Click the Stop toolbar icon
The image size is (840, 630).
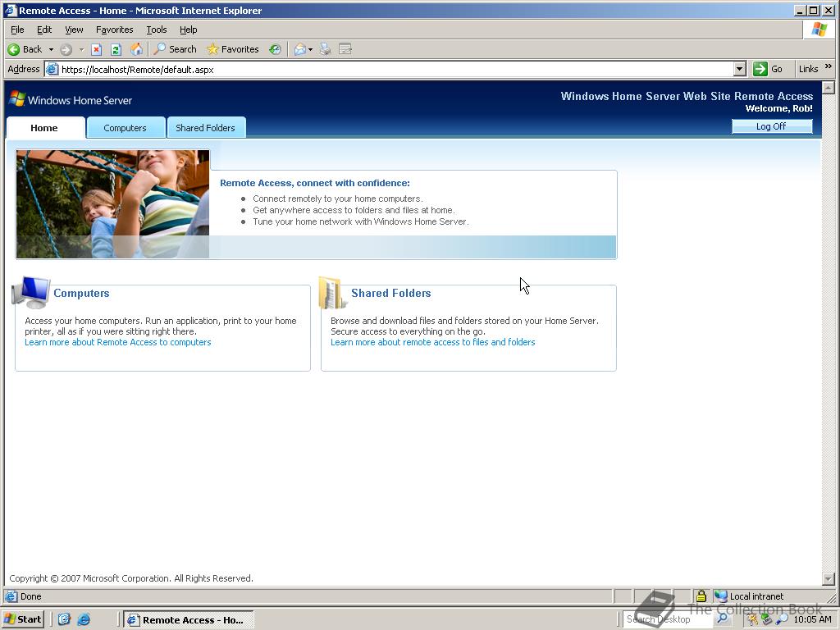[x=96, y=49]
